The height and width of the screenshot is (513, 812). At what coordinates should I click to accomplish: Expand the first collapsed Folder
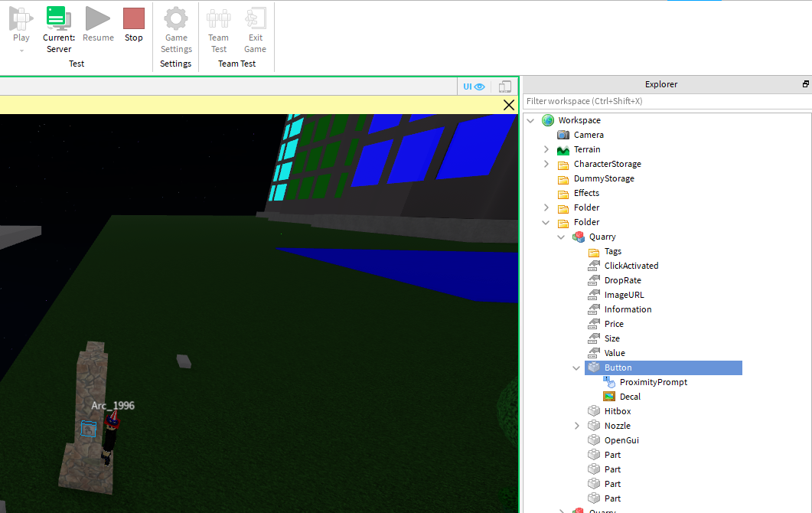pyautogui.click(x=546, y=207)
